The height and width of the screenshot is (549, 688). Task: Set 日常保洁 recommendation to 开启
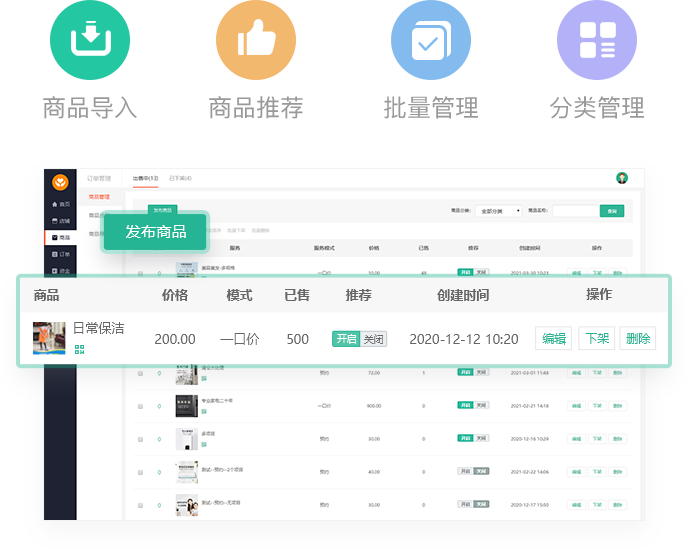pyautogui.click(x=346, y=339)
